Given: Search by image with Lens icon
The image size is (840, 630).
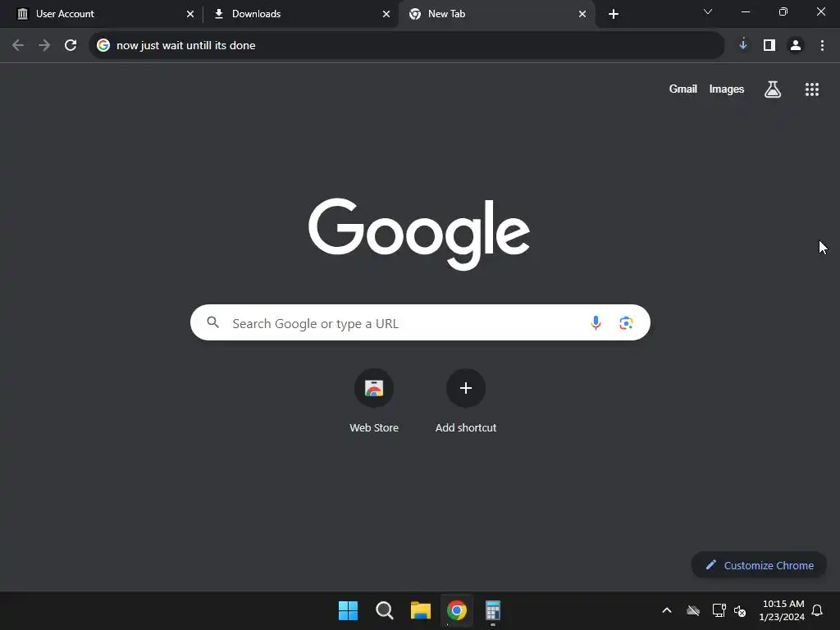Looking at the screenshot, I should click(x=626, y=322).
